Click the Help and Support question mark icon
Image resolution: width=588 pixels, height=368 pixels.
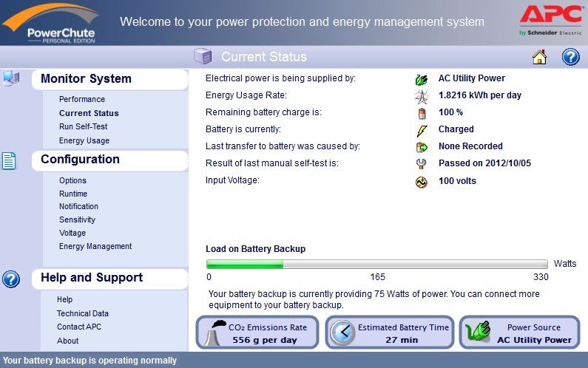tap(11, 279)
